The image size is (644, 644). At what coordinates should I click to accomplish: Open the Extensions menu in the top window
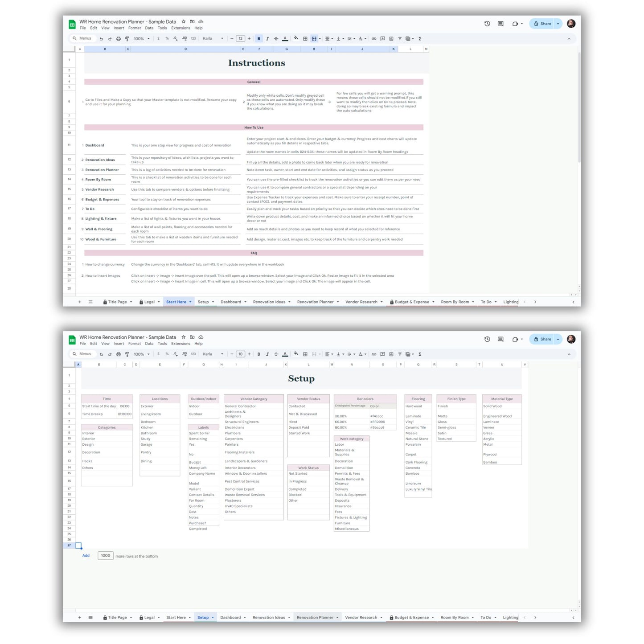180,28
